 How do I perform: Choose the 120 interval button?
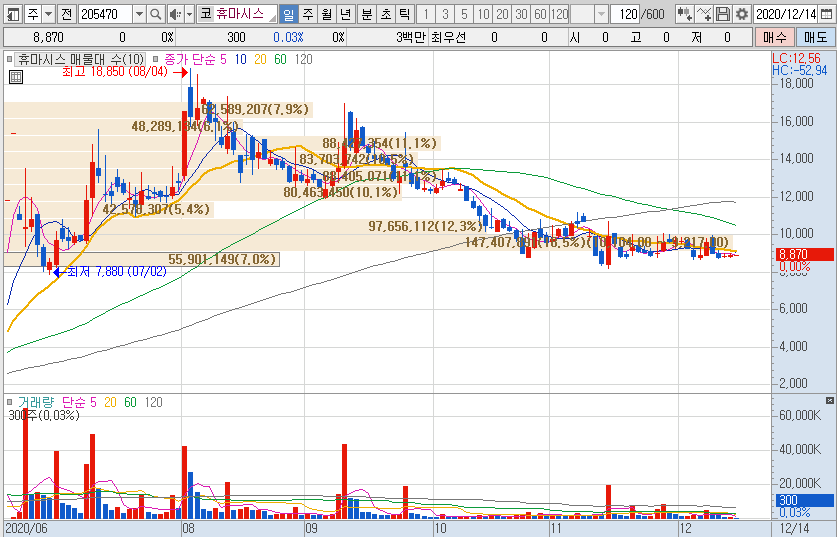point(559,14)
